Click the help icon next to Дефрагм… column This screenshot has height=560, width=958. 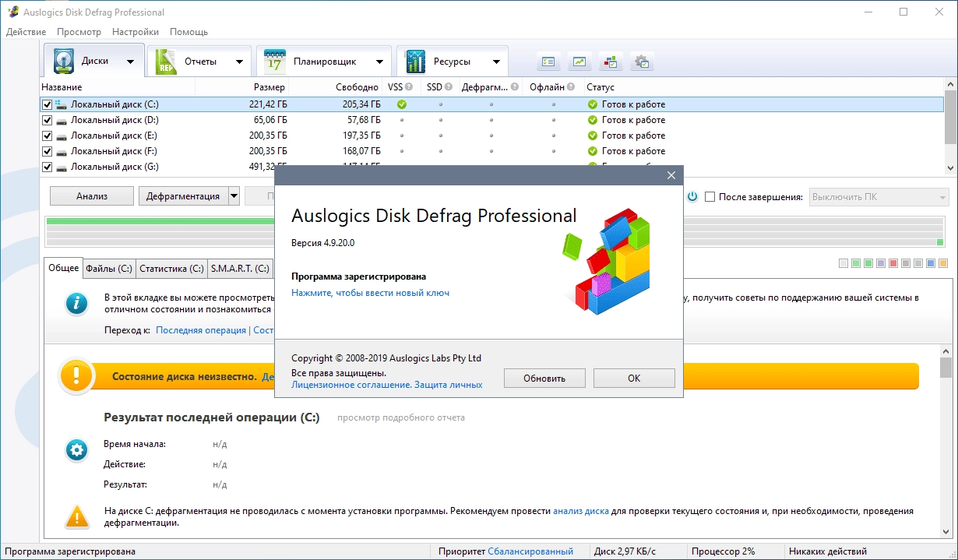[515, 87]
